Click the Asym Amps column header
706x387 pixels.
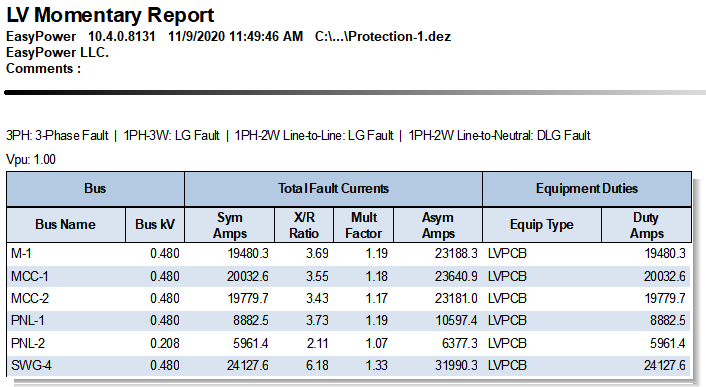pyautogui.click(x=438, y=225)
